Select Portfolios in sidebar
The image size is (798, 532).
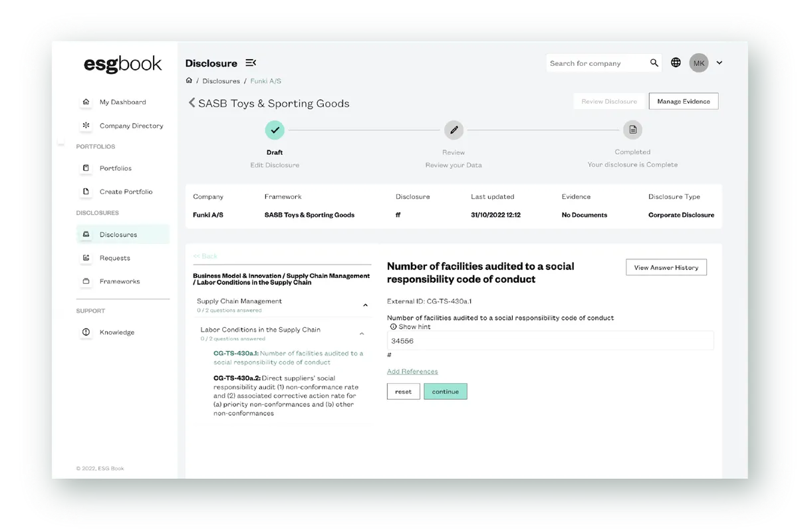116,168
